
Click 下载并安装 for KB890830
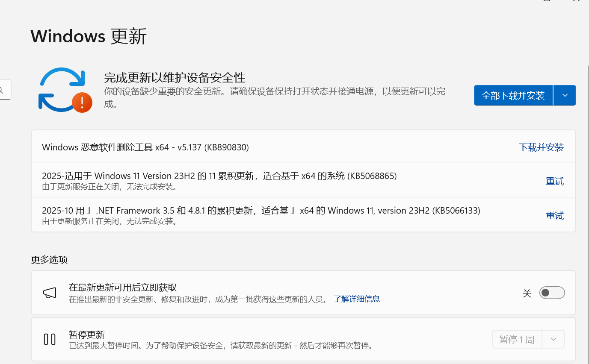point(541,147)
